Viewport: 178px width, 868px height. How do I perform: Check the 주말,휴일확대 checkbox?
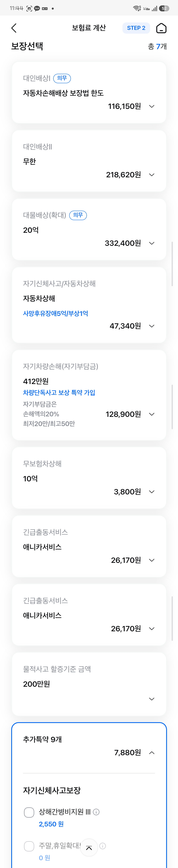[29, 846]
